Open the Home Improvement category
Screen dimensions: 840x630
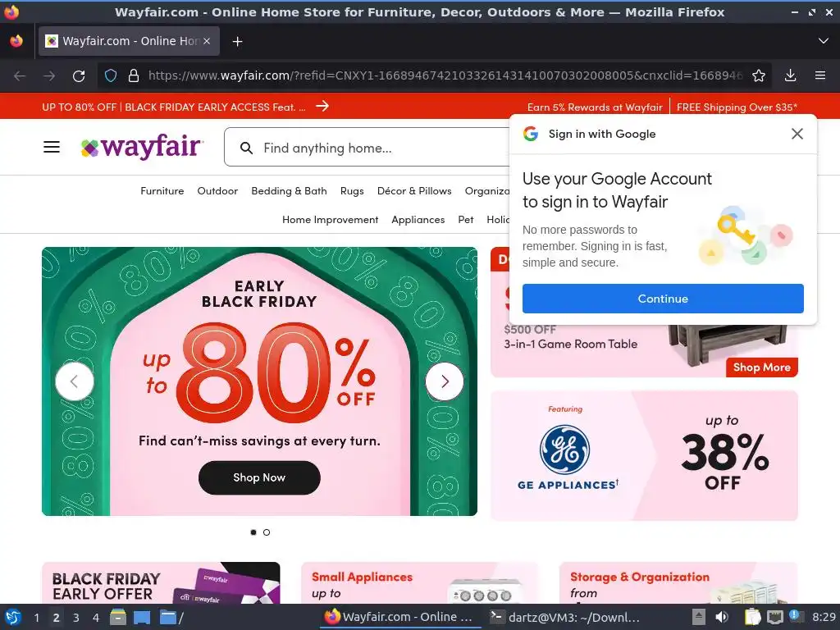(330, 220)
